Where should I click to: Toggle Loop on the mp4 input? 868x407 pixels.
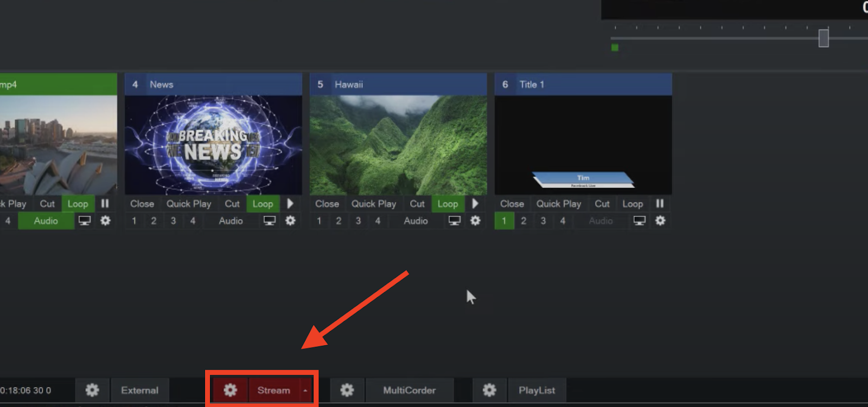(78, 204)
